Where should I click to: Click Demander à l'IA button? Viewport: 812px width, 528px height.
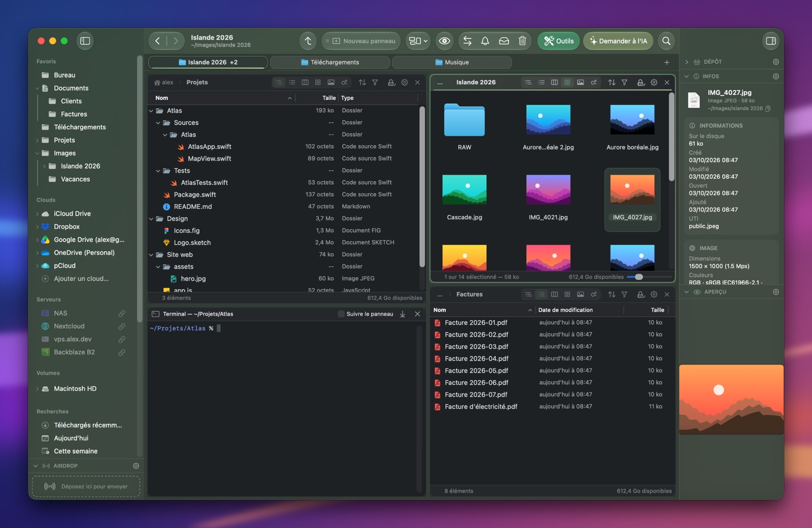618,41
